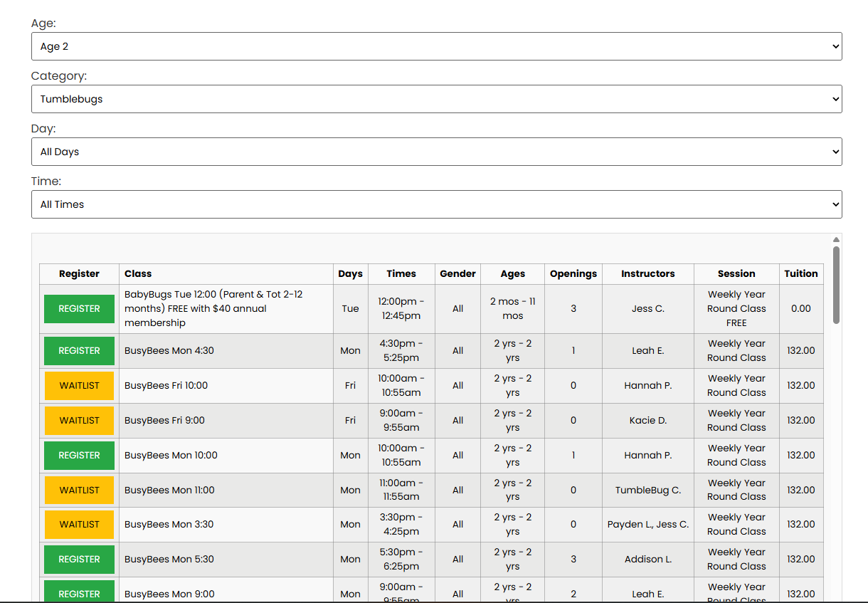Register for BusyBees Mon 4:30 class
This screenshot has height=603, width=868.
pos(79,351)
